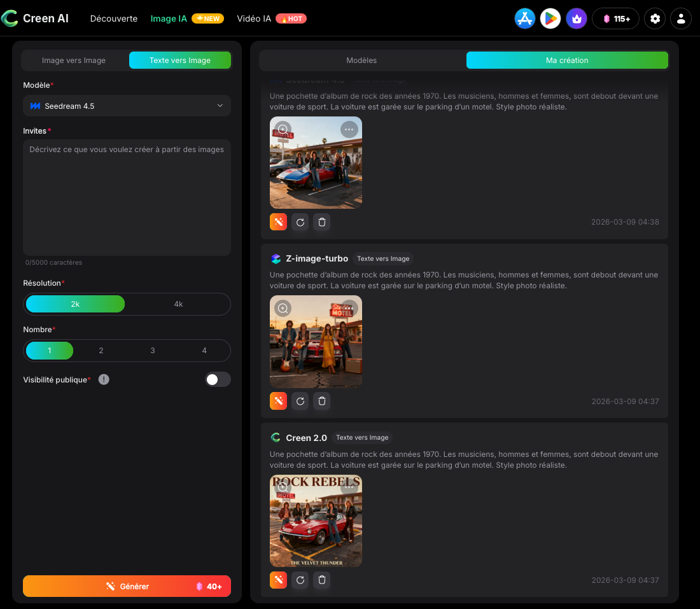Open the settings gear icon
The image size is (700, 609).
pyautogui.click(x=655, y=18)
